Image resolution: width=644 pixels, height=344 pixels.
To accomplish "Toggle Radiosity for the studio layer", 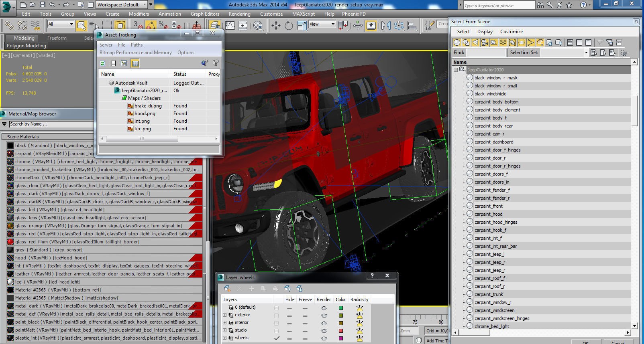I will click(359, 331).
